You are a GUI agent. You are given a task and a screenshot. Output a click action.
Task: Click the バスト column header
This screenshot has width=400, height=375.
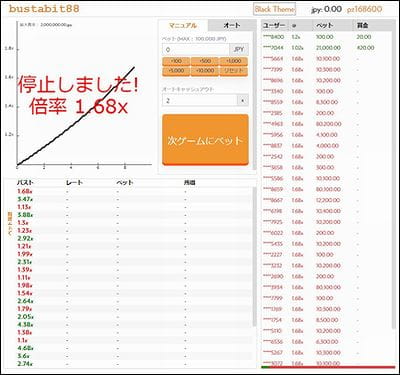coord(25,183)
